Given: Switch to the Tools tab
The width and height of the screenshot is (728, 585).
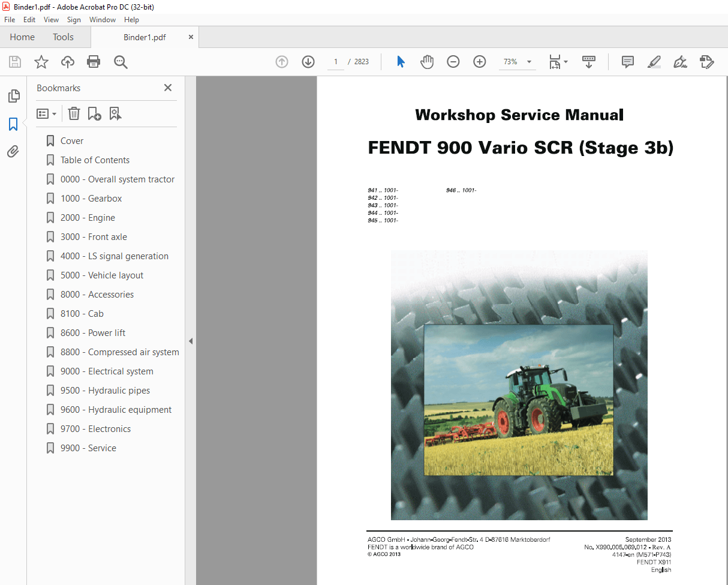Looking at the screenshot, I should [x=63, y=37].
